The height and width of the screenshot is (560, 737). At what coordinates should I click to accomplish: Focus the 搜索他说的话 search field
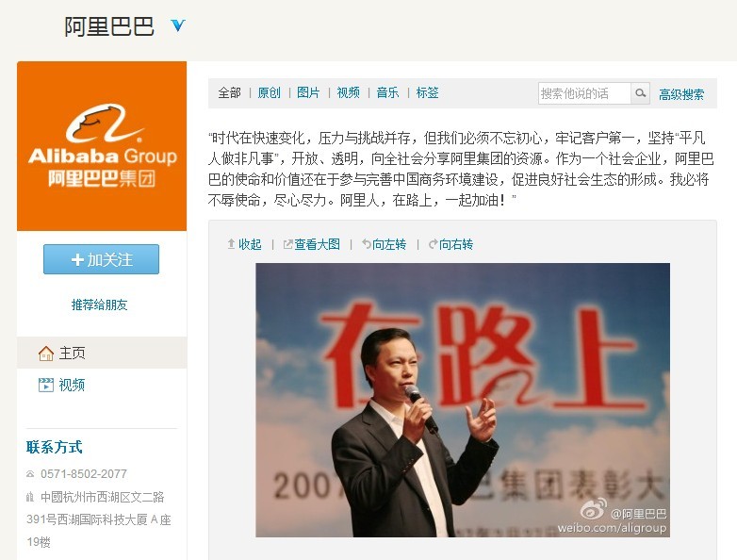584,93
